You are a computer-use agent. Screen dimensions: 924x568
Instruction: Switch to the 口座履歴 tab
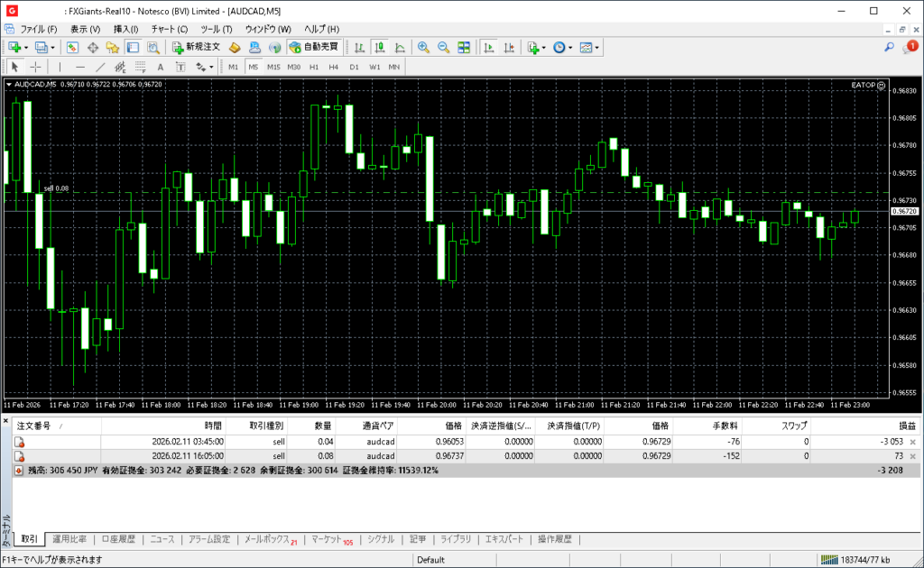pos(117,539)
